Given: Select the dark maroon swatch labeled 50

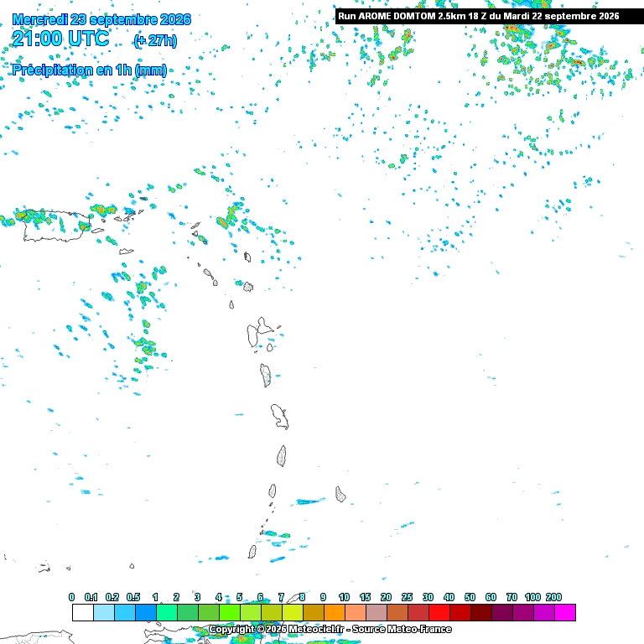Looking at the screenshot, I should (481, 612).
